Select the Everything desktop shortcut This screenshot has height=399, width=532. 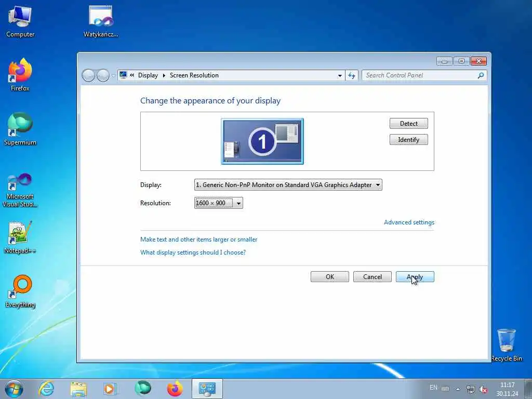coord(20,291)
